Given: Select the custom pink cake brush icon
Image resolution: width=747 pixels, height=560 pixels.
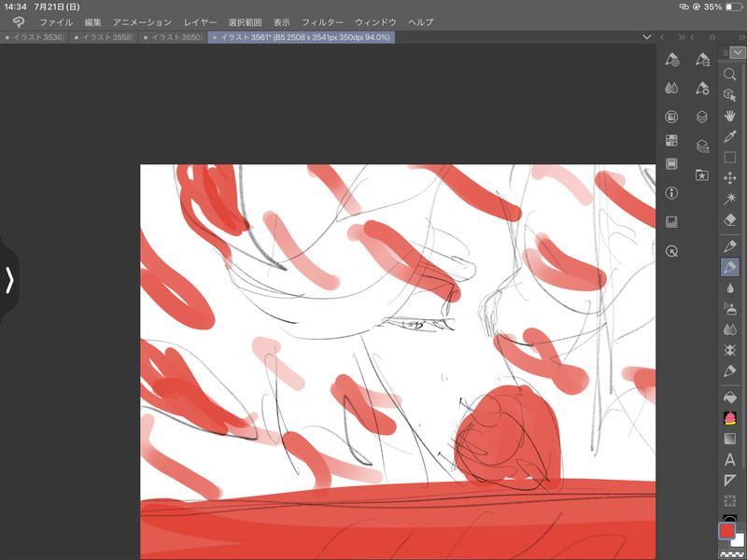Looking at the screenshot, I should tap(729, 417).
